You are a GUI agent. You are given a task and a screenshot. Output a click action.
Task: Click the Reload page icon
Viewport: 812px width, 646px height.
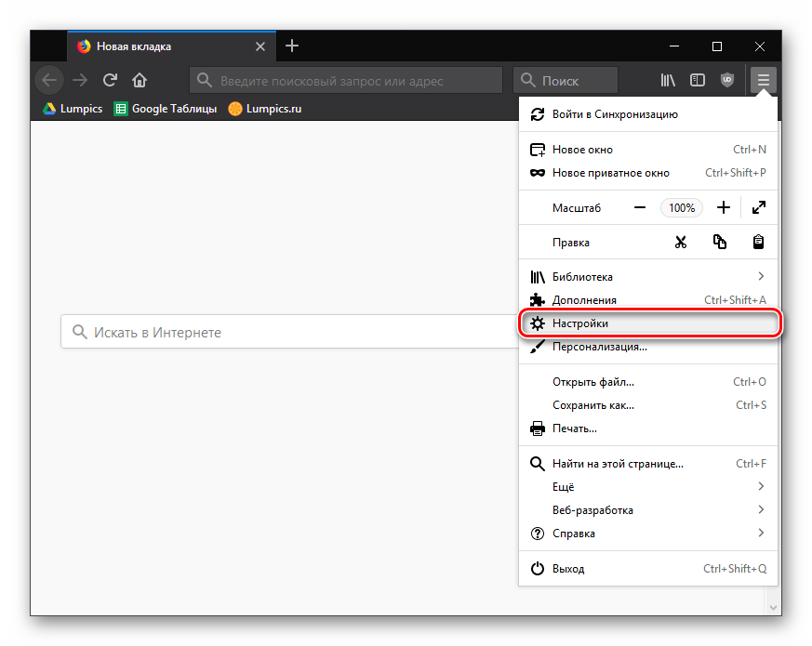pyautogui.click(x=110, y=80)
